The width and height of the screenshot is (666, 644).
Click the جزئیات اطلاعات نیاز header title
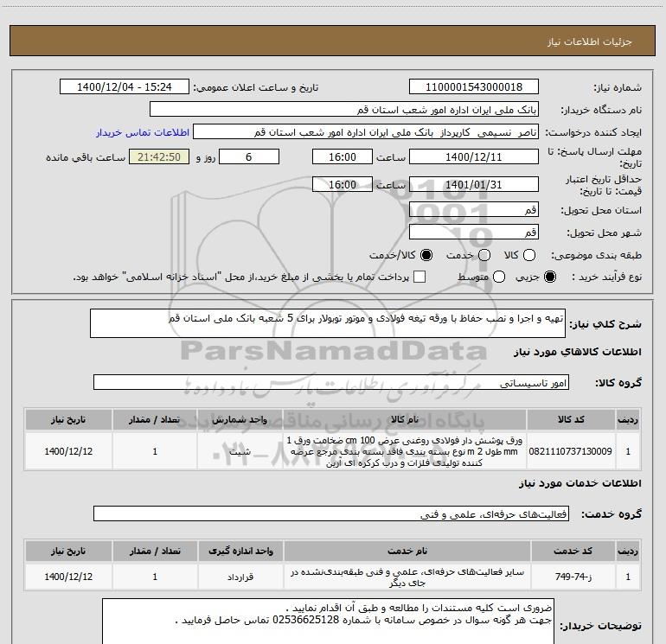pos(590,41)
